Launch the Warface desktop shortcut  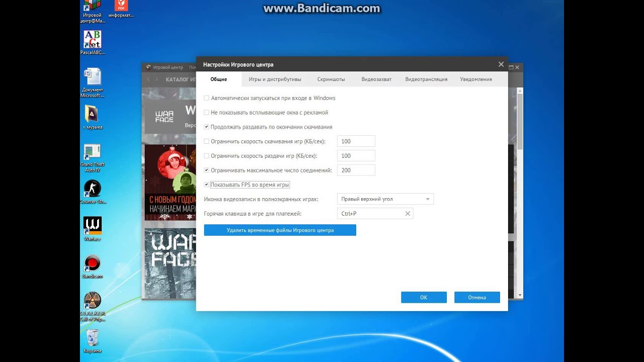pos(93,229)
